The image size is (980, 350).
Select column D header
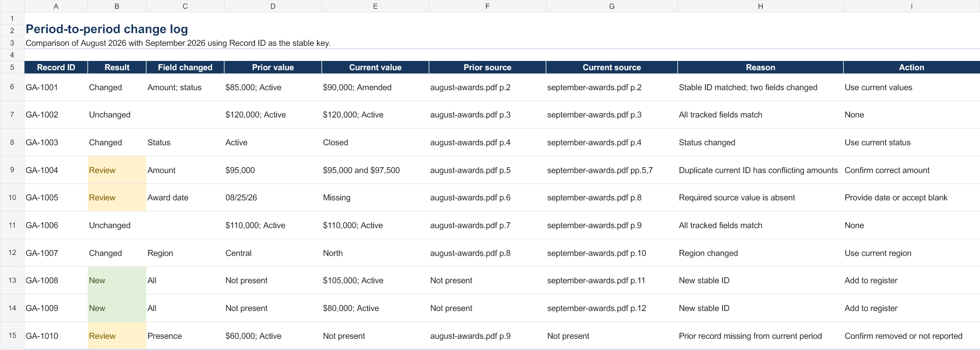coord(273,6)
